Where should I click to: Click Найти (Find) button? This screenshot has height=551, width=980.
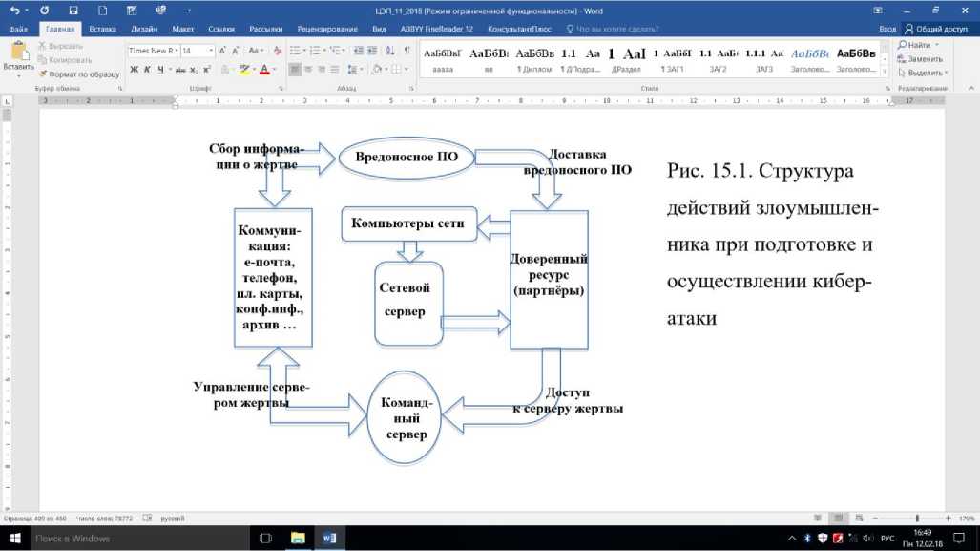(918, 45)
